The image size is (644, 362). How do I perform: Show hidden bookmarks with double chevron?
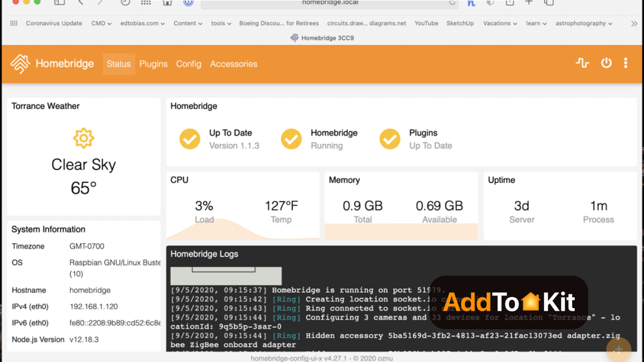pyautogui.click(x=633, y=24)
